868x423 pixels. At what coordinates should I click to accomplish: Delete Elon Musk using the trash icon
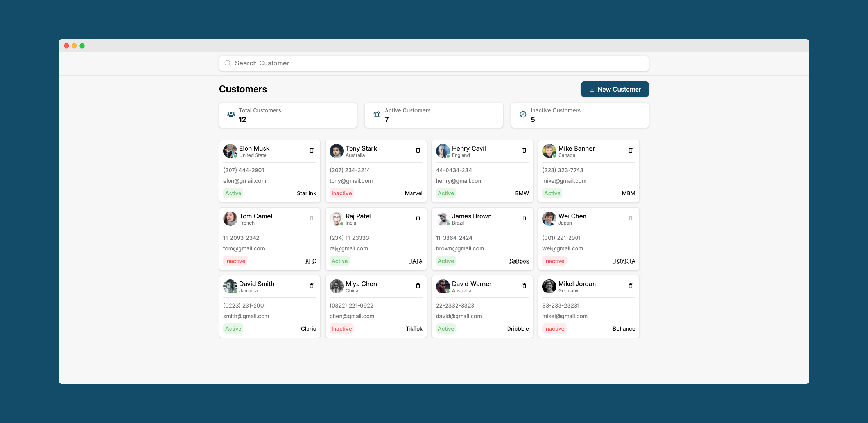pyautogui.click(x=311, y=150)
